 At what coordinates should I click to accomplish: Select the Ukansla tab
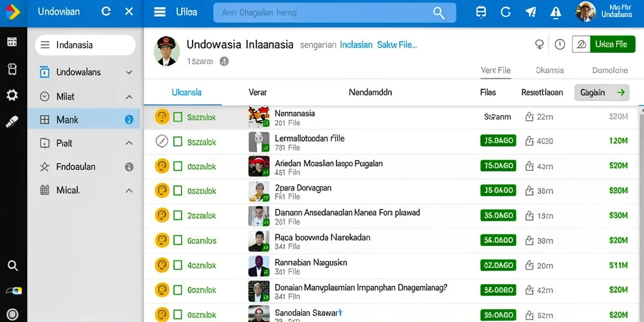[x=186, y=92]
